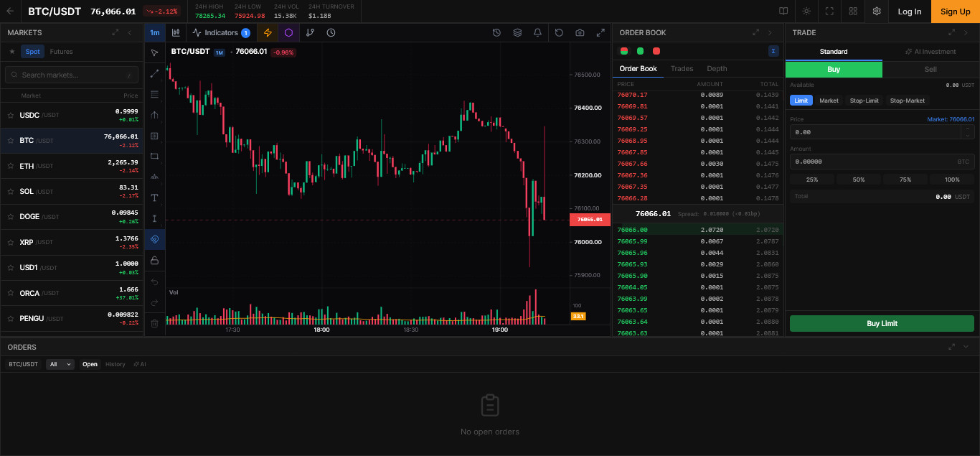
Task: Toggle the drawings lock icon
Action: tap(154, 260)
